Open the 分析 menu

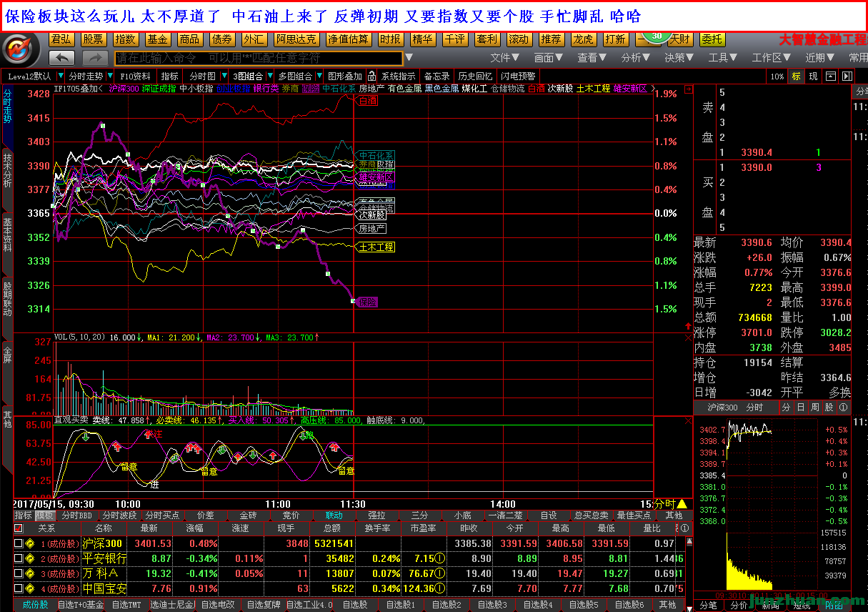[636, 58]
